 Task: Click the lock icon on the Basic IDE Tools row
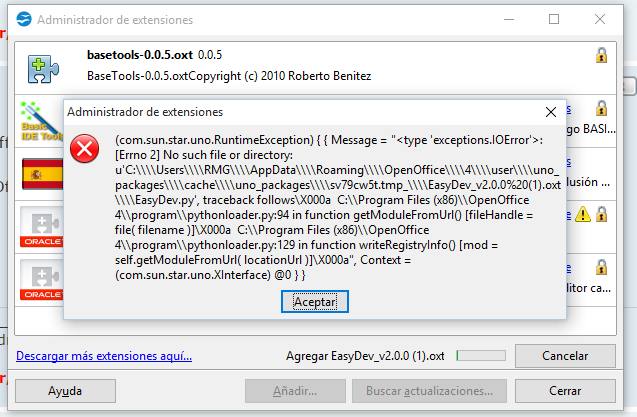pyautogui.click(x=601, y=109)
